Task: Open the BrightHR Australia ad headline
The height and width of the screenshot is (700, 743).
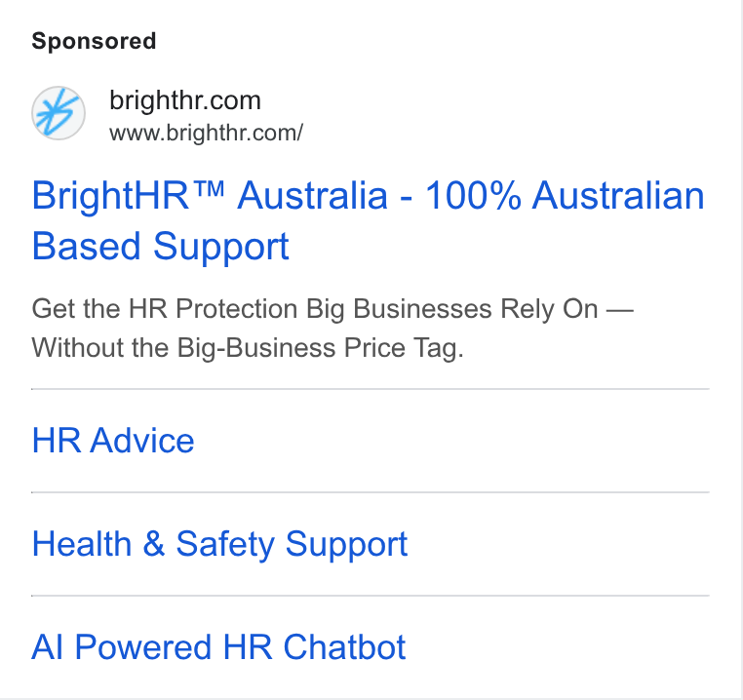Action: pos(368,220)
